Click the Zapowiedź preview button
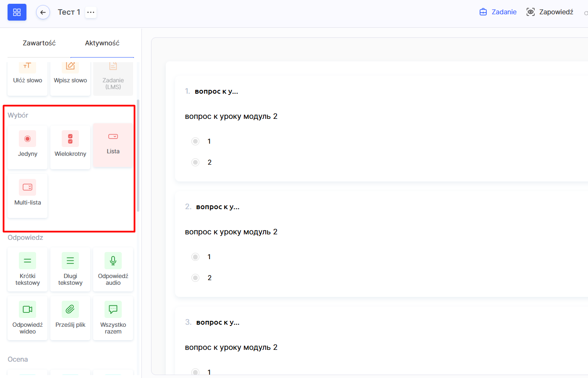 tap(550, 12)
